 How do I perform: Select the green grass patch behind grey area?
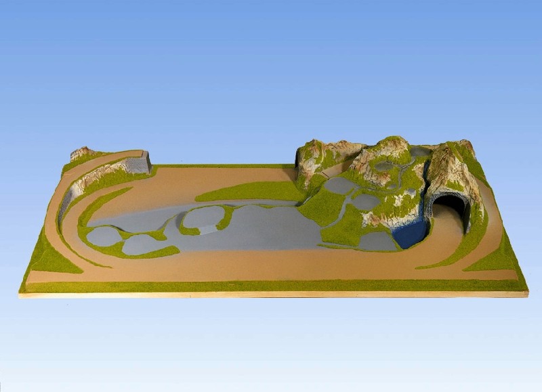coord(251,192)
